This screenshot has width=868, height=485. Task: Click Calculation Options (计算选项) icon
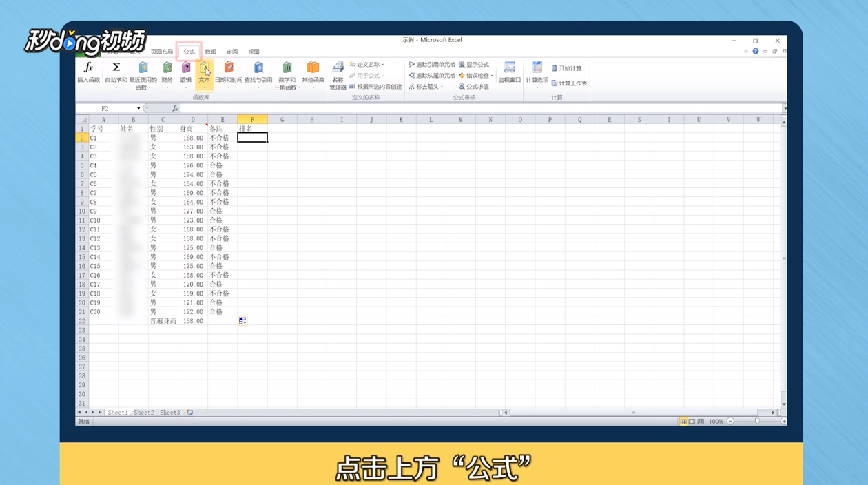[537, 72]
